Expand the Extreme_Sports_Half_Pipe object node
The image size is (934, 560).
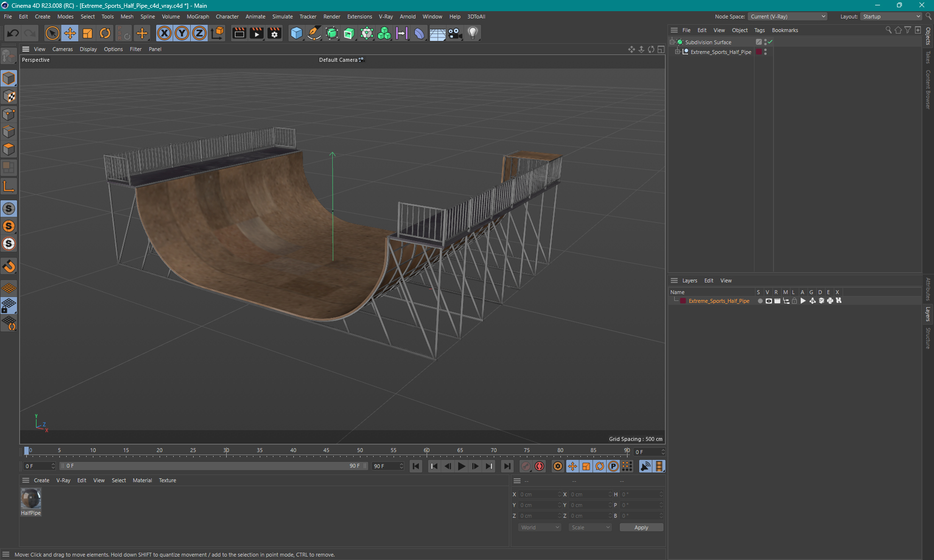(677, 52)
